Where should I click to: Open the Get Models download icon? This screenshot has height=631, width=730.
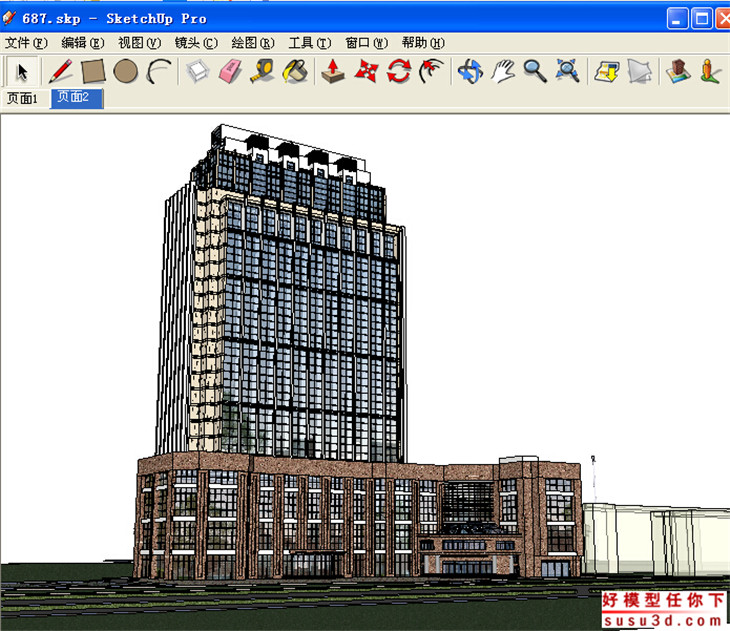pos(607,71)
